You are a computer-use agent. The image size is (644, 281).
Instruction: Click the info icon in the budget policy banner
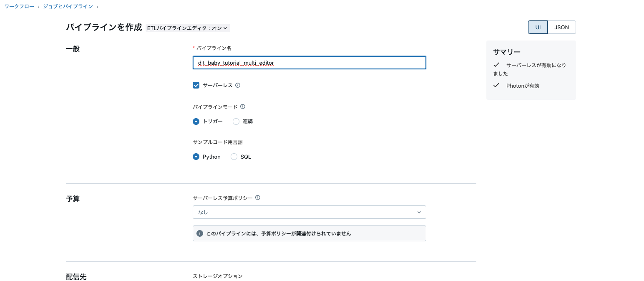(x=200, y=233)
